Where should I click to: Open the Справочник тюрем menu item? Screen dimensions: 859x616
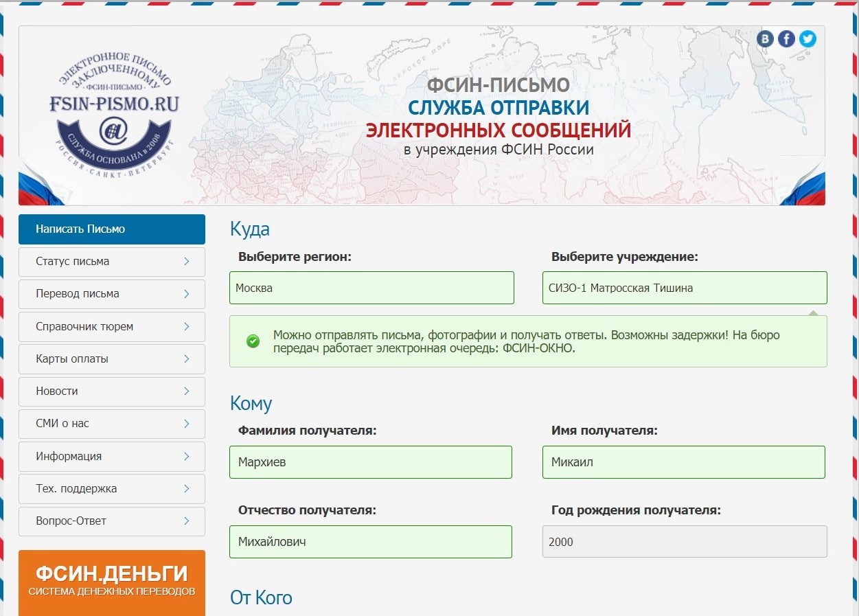112,327
